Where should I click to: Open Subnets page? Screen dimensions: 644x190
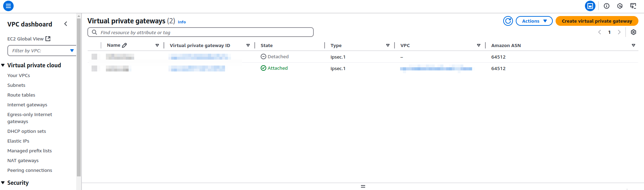(x=16, y=85)
